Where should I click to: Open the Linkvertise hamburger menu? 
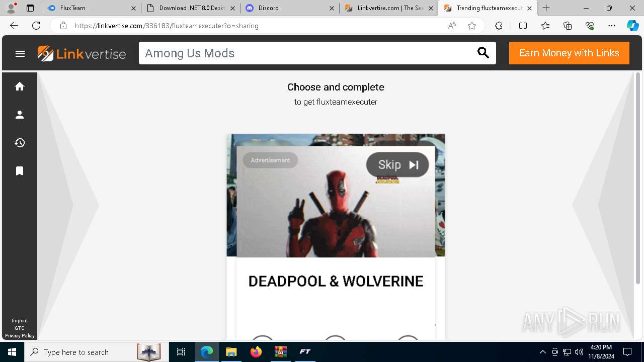[x=20, y=54]
